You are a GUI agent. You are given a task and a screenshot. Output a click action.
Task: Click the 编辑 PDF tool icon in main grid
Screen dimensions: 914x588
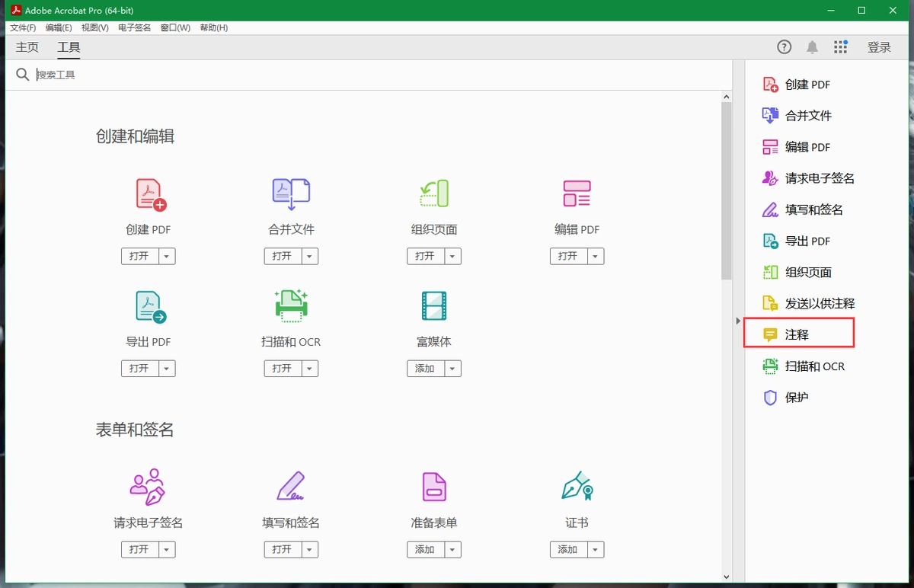coord(577,193)
